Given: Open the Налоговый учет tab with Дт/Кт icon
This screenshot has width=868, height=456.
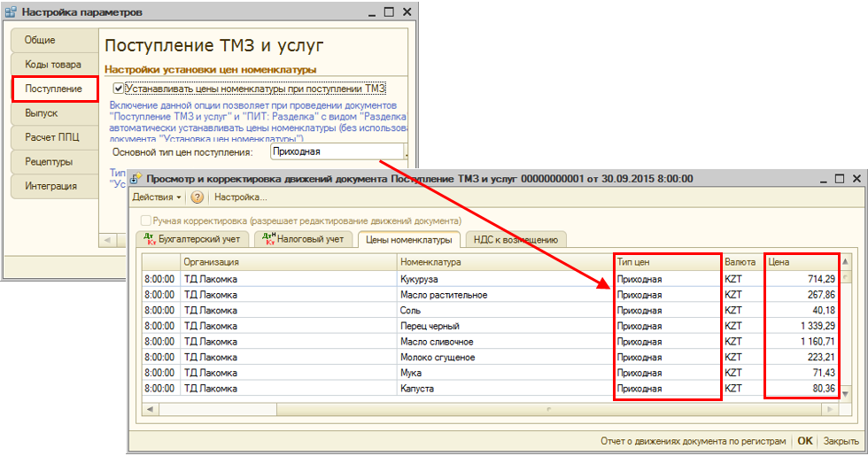Looking at the screenshot, I should pos(303,239).
